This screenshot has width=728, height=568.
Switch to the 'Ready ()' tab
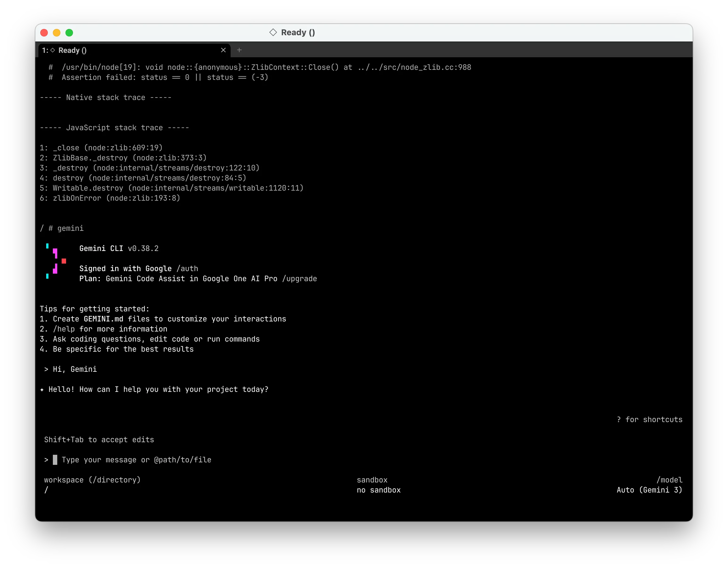(100, 50)
